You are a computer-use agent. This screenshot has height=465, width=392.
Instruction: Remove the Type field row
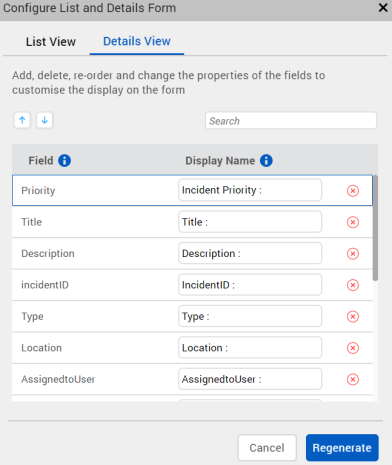pos(353,316)
